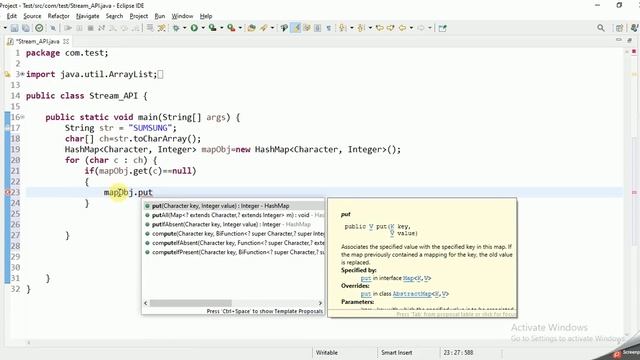The image size is (640, 360).
Task: Open the Help menu
Action: coord(206,16)
